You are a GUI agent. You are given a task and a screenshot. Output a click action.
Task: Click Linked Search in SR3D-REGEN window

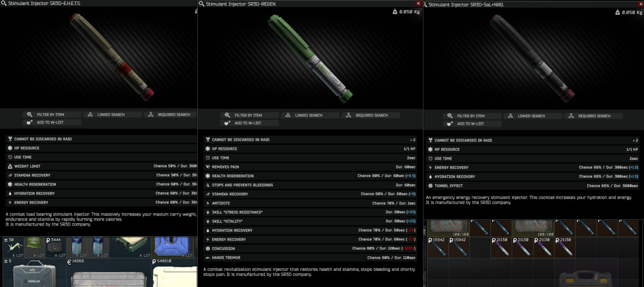pyautogui.click(x=310, y=115)
